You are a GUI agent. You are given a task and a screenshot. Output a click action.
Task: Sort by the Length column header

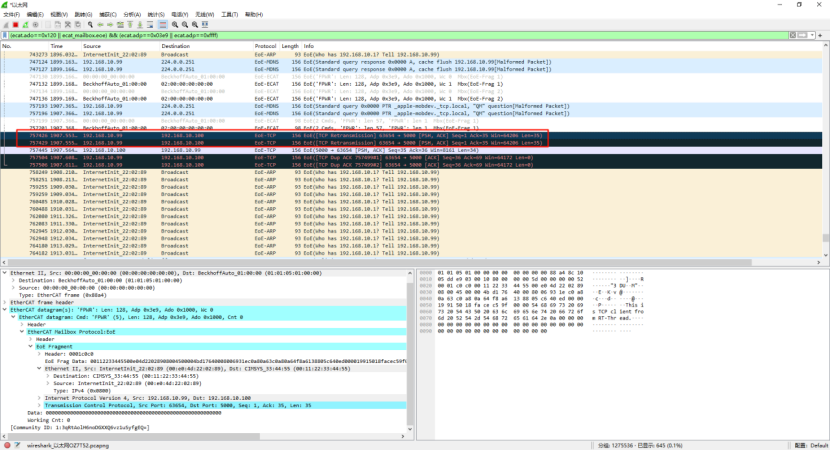click(290, 46)
